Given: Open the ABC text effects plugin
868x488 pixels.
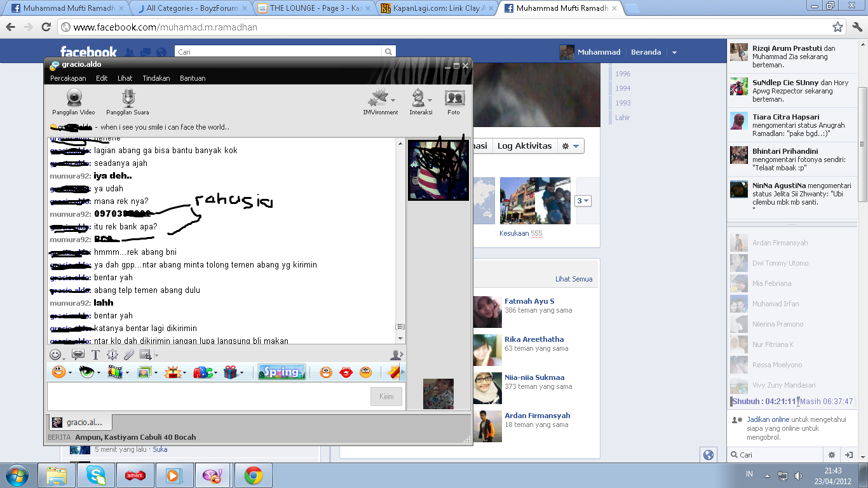Looking at the screenshot, I should (202, 372).
